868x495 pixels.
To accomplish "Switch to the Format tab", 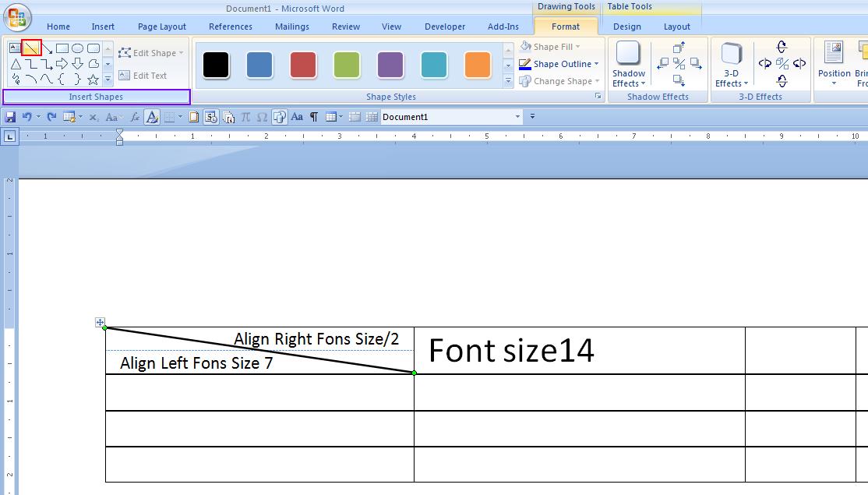I will coord(564,26).
